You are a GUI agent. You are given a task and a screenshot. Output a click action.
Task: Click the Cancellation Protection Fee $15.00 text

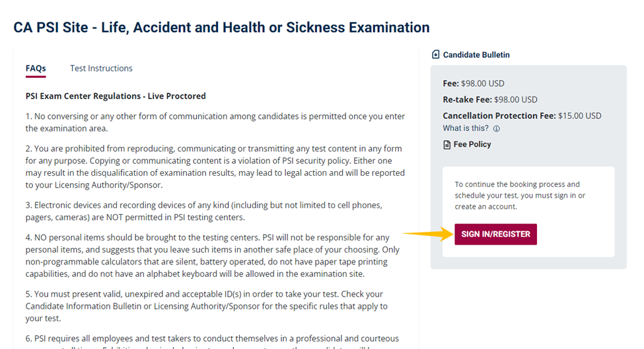pos(522,116)
